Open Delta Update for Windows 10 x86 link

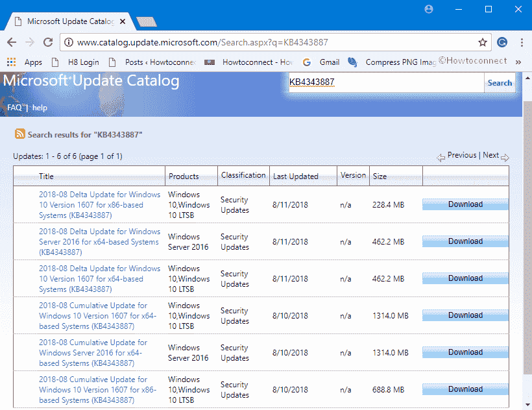[x=99, y=205]
